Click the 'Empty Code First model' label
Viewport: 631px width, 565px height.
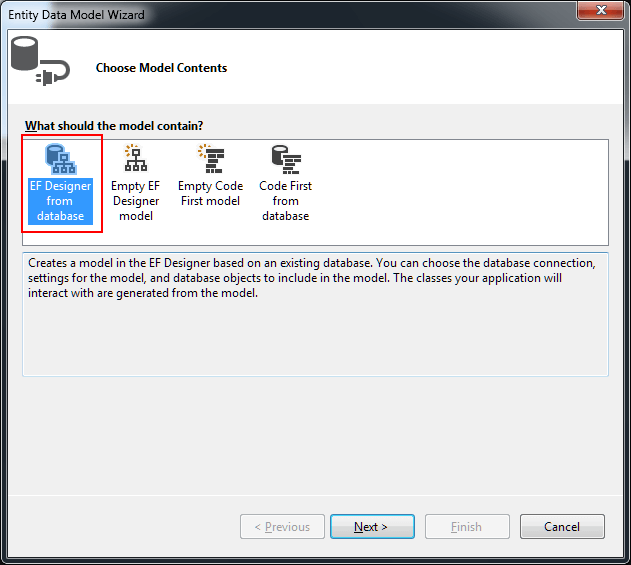pyautogui.click(x=210, y=193)
